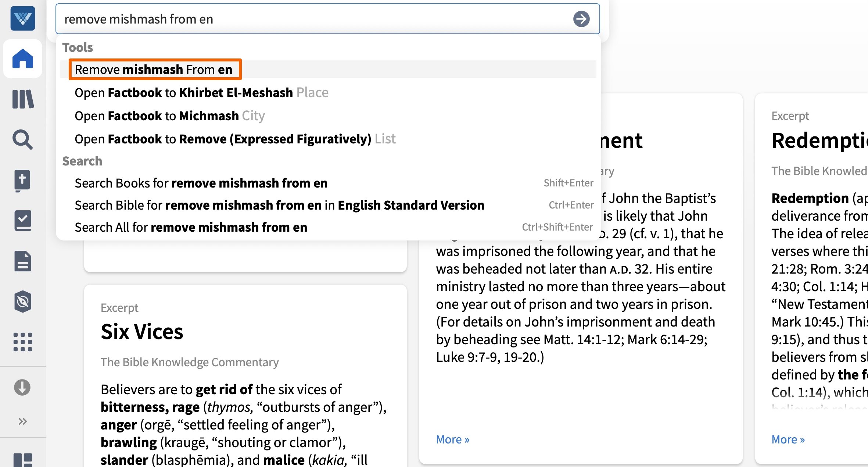The height and width of the screenshot is (467, 868).
Task: Open the Search magnifier icon in sidebar
Action: [x=23, y=140]
